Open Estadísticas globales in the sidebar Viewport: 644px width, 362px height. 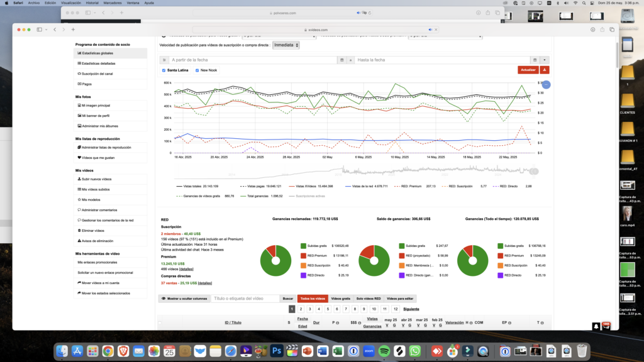[x=110, y=53]
